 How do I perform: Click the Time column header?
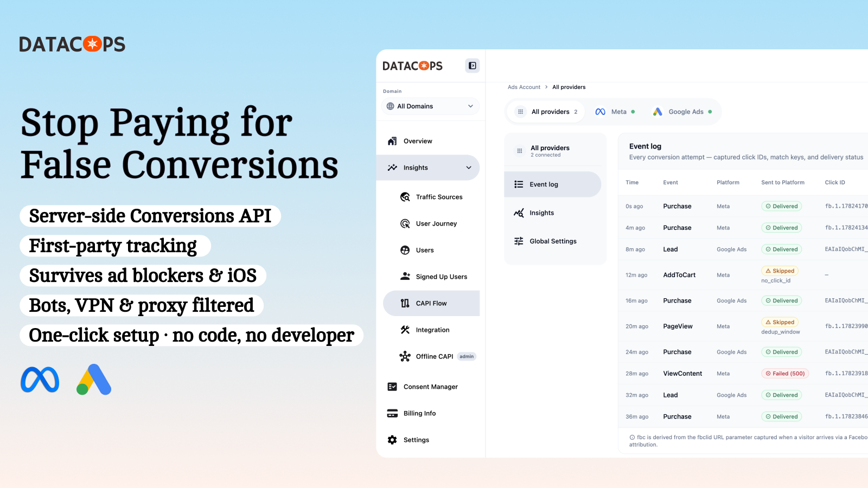(x=632, y=183)
